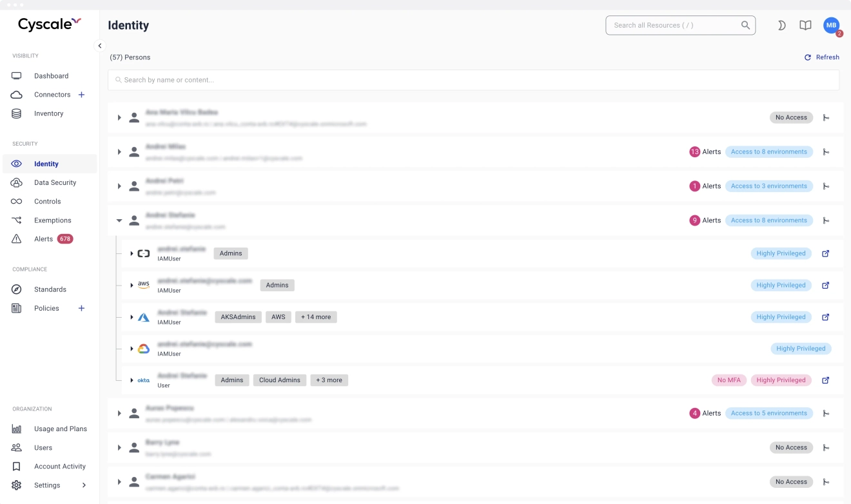Select the Azure icon in Andrei Stefanie's identities
Screen dimensions: 851x504
(143, 316)
